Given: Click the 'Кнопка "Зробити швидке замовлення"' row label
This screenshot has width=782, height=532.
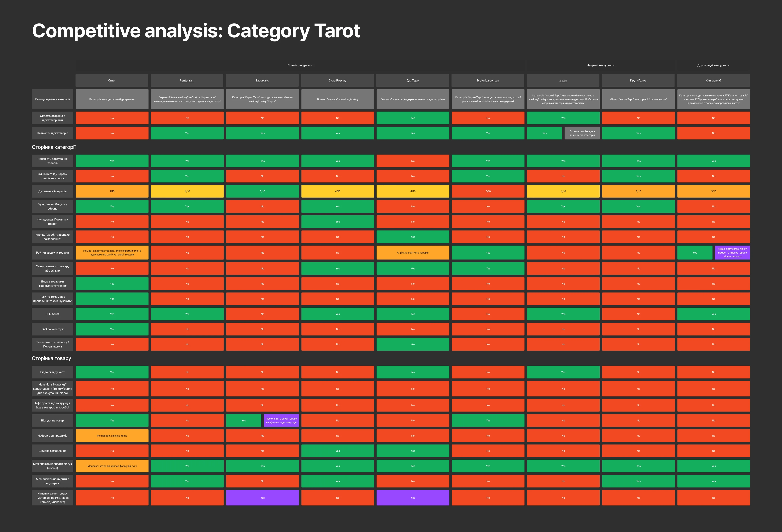Looking at the screenshot, I should click(x=53, y=237).
